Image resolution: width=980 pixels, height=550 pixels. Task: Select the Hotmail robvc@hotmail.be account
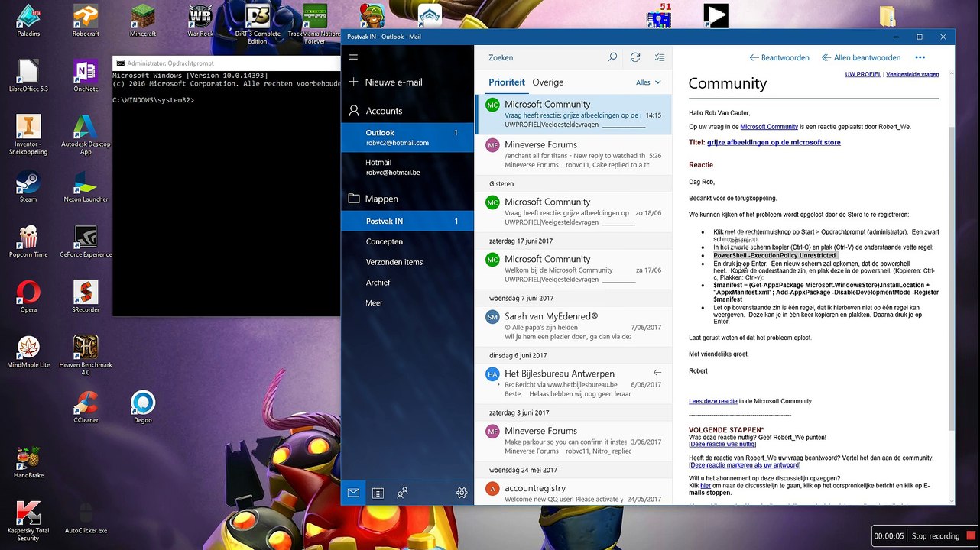(407, 167)
